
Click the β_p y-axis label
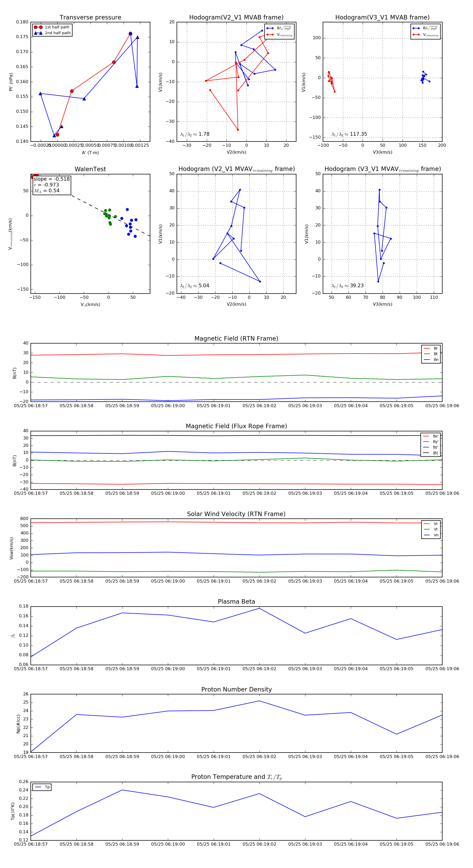pyautogui.click(x=13, y=636)
